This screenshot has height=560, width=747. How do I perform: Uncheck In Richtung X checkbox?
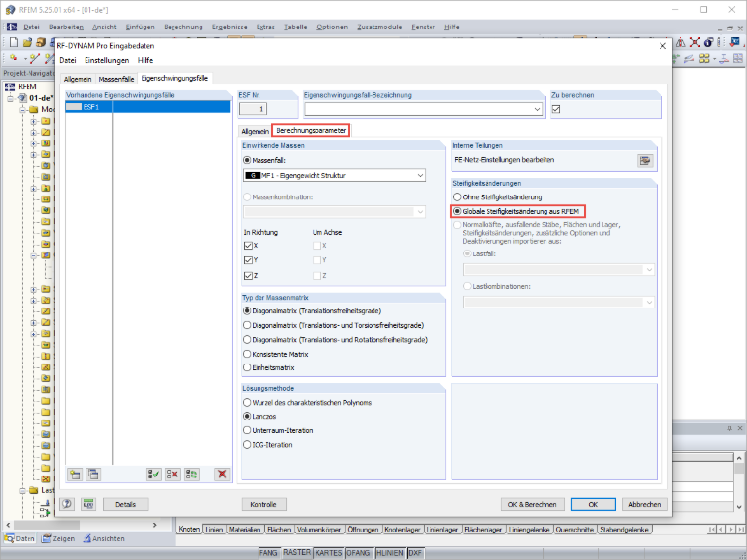pos(248,246)
